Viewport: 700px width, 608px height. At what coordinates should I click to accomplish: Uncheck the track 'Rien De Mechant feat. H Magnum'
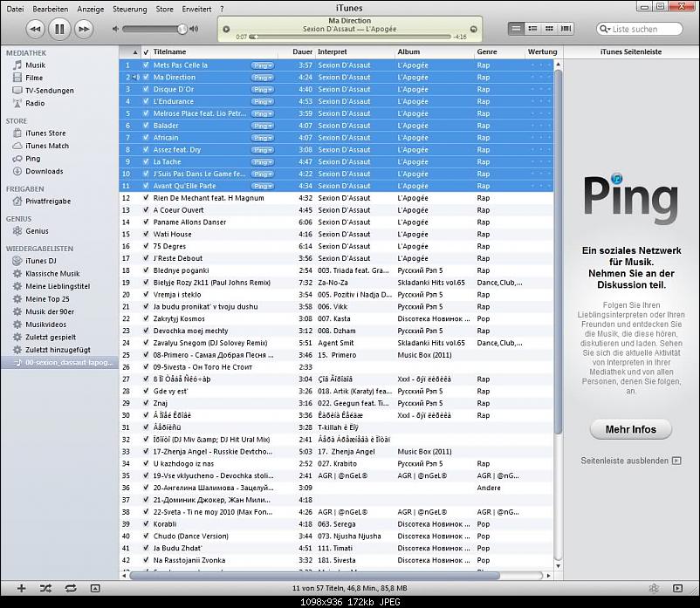click(146, 198)
